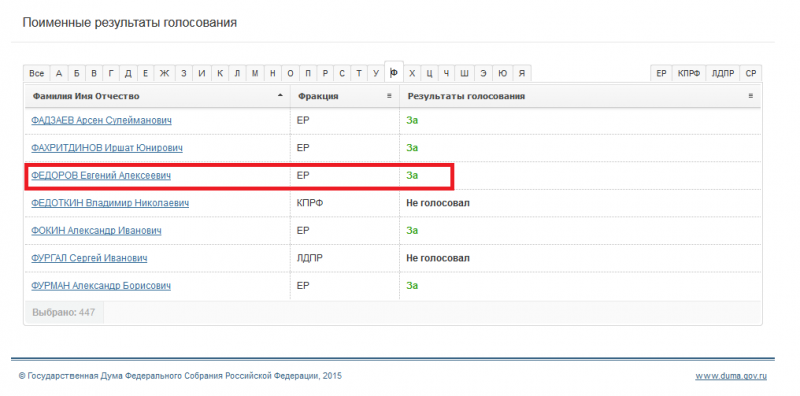Filter names by letter Я
This screenshot has height=396, width=800.
tap(521, 74)
